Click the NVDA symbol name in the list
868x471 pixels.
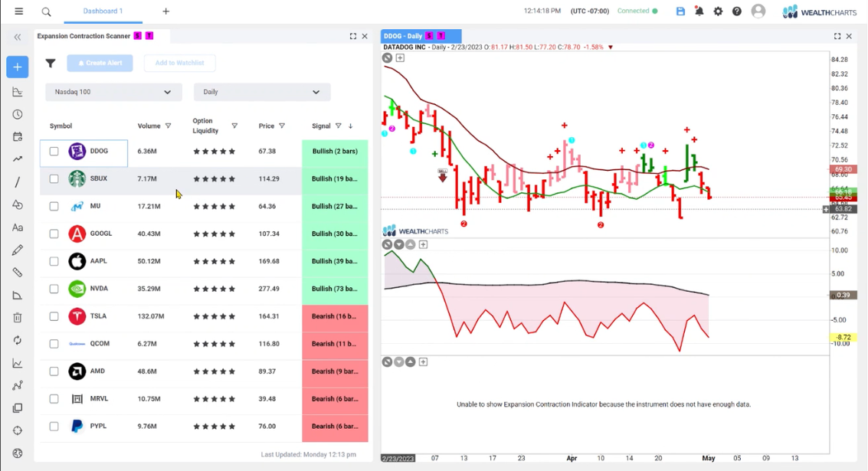99,289
